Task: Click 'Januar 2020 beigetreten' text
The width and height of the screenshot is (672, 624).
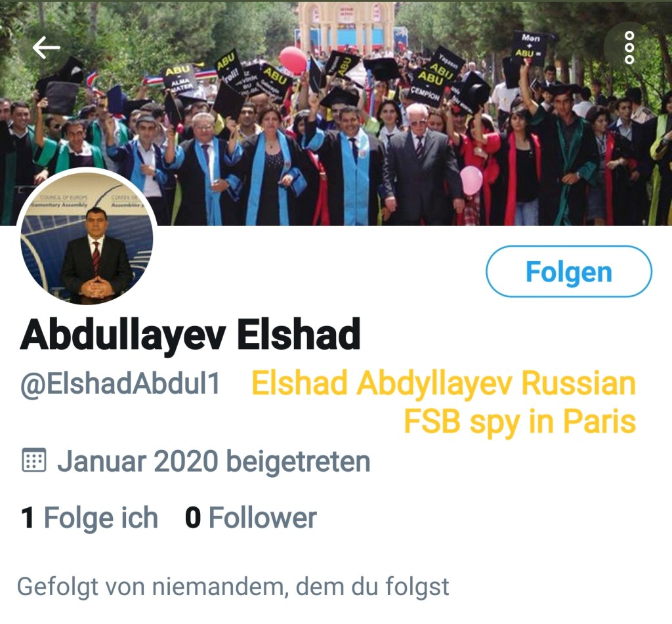Action: [x=214, y=461]
